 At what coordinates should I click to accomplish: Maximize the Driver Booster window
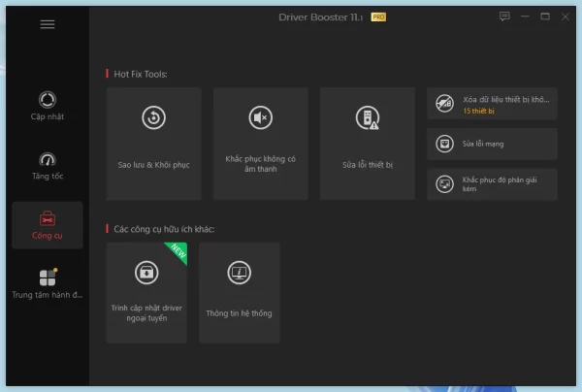(545, 16)
